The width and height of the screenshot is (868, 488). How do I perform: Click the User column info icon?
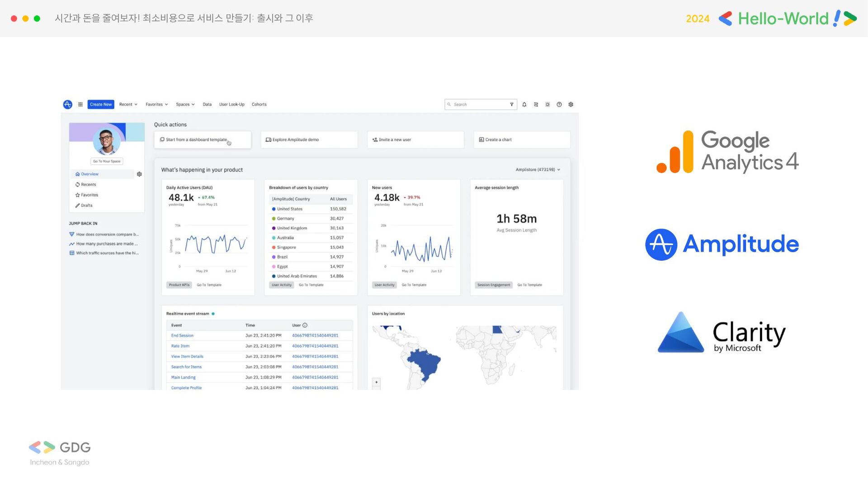click(x=305, y=325)
